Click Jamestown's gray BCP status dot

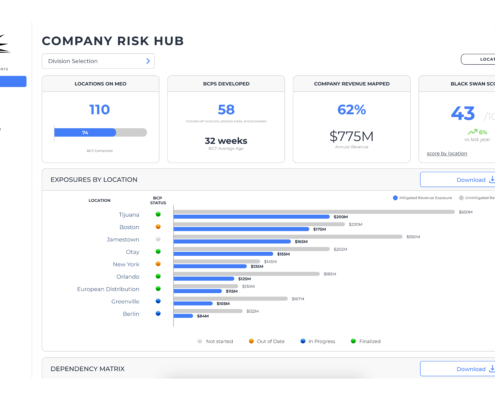tap(158, 239)
